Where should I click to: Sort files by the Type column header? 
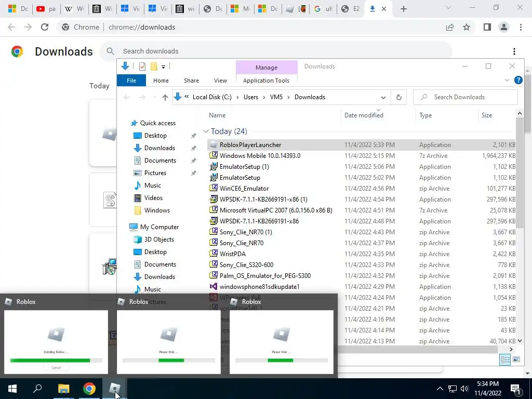click(x=425, y=115)
